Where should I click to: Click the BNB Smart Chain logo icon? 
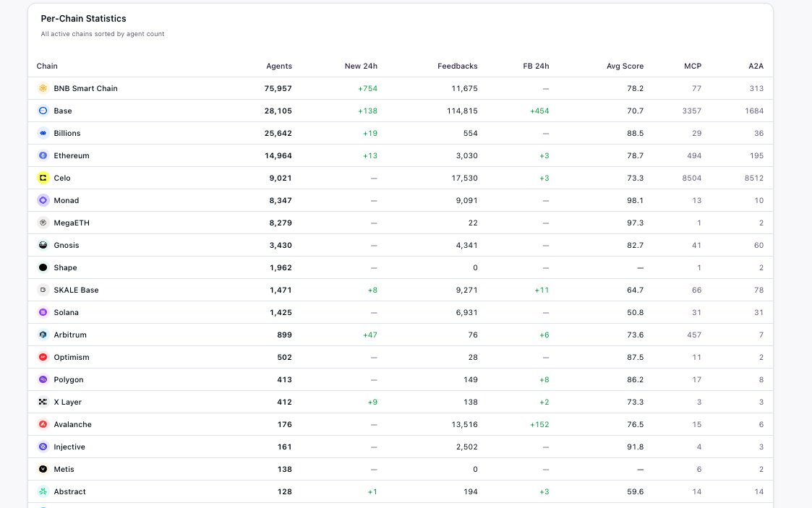click(43, 88)
